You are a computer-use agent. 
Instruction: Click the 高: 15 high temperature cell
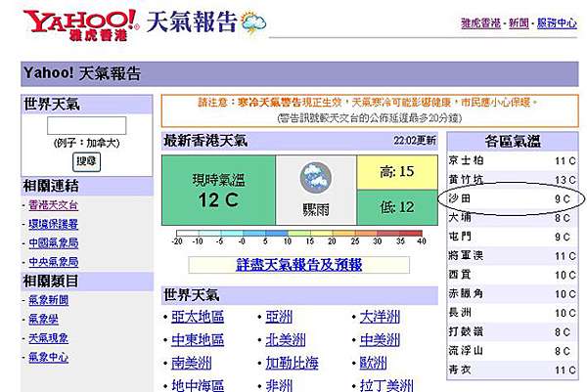tap(397, 172)
